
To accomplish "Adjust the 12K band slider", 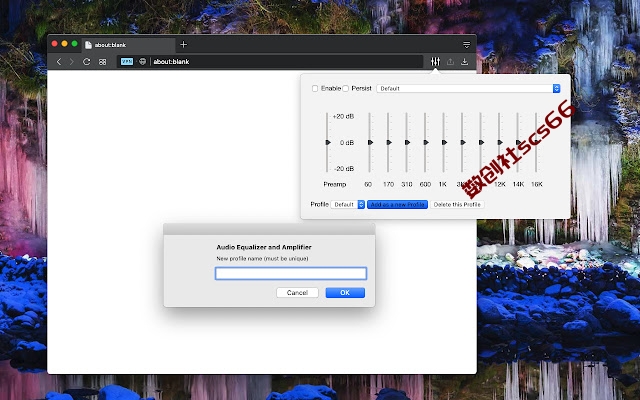I will tap(500, 142).
